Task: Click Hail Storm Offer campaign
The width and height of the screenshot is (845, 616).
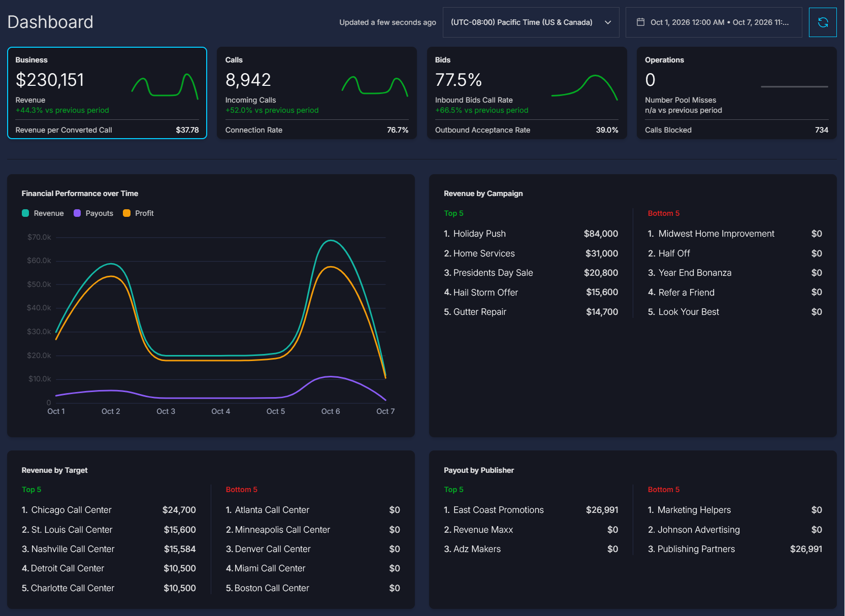Action: 531,293
